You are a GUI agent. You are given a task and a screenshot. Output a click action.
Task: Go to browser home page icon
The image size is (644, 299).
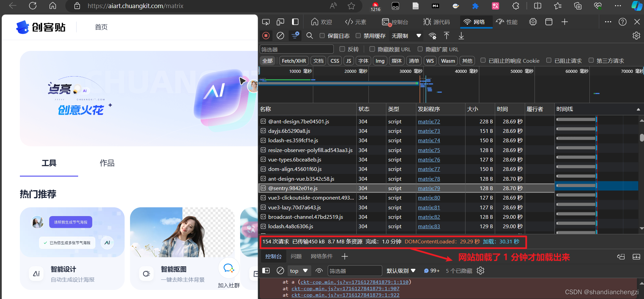53,6
